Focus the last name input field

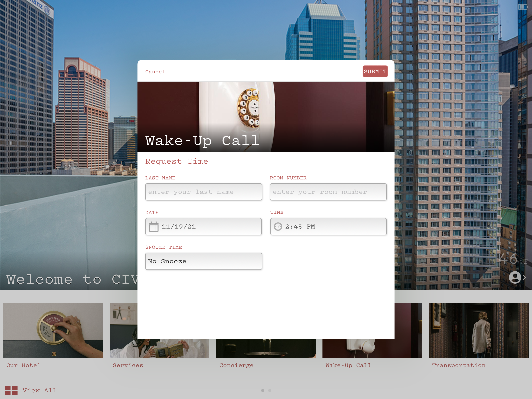click(203, 192)
